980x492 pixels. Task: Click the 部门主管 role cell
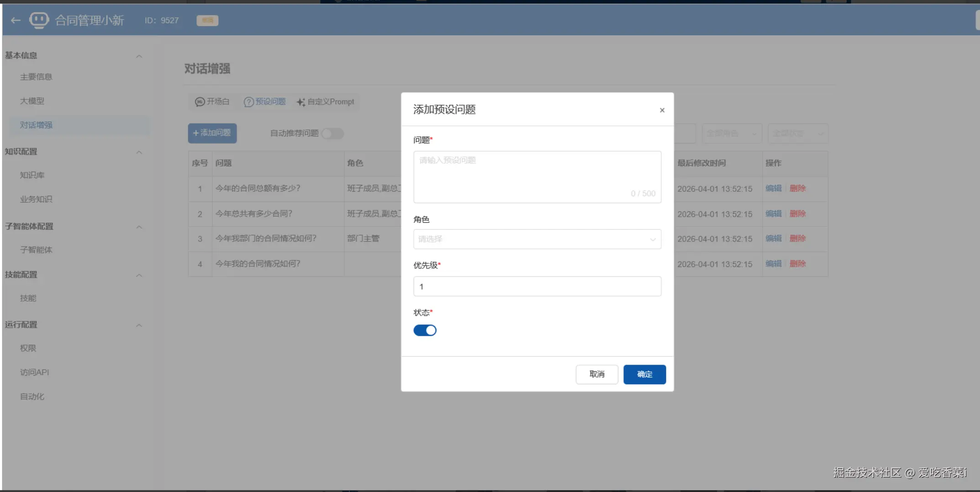click(363, 238)
